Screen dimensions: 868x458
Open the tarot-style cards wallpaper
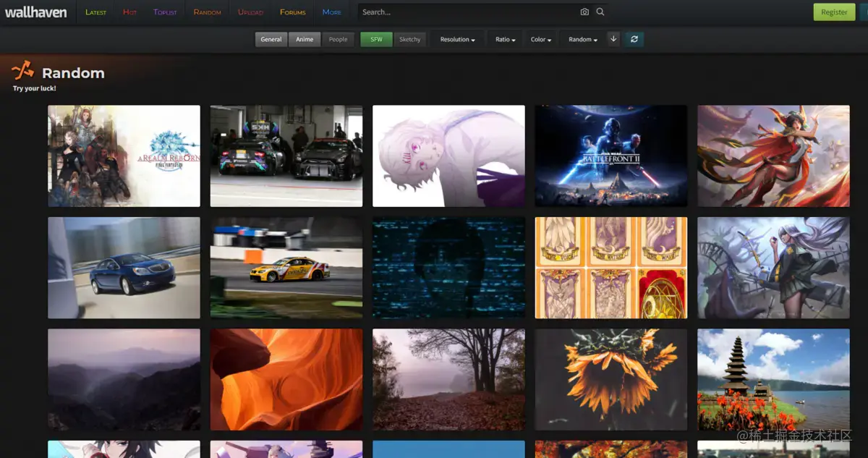(611, 268)
